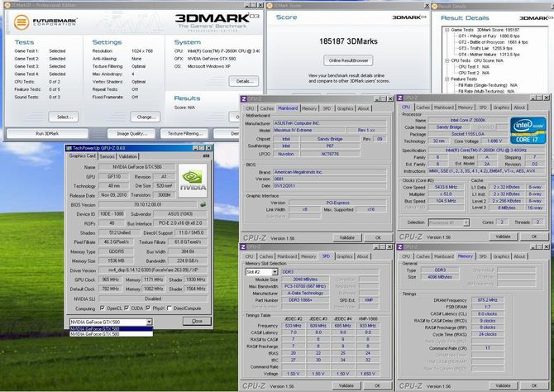Click the NVIDIA logo in GPU-Z

coord(193,180)
